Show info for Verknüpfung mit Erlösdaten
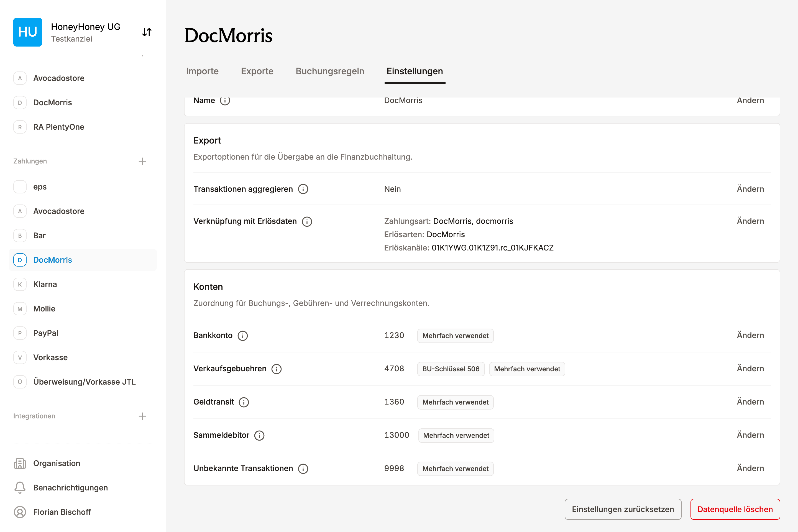 pyautogui.click(x=307, y=222)
